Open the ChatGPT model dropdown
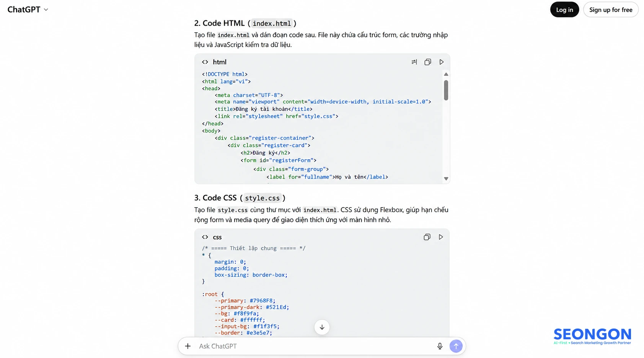Screen dimensions: 644x358 point(28,10)
